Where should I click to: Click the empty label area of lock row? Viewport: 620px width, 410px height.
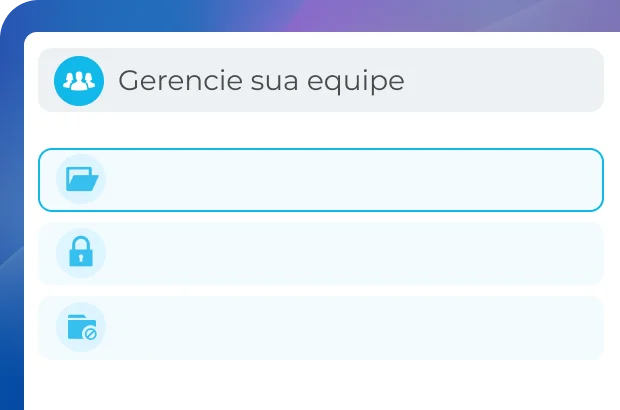point(350,253)
